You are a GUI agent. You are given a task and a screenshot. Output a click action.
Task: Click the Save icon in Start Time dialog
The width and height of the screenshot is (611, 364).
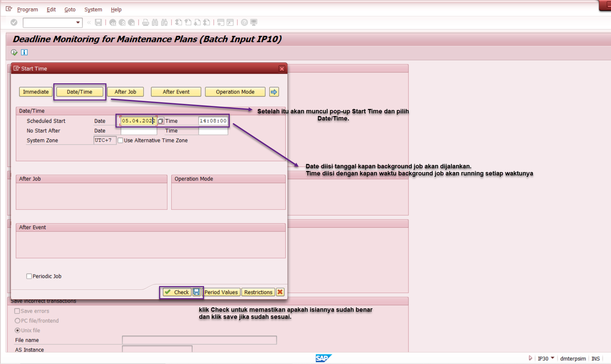tap(197, 292)
